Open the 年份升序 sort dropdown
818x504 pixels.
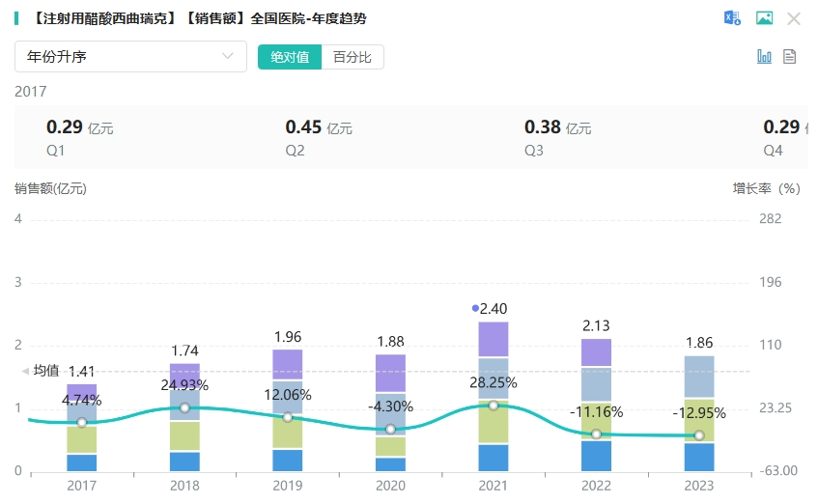coord(130,57)
